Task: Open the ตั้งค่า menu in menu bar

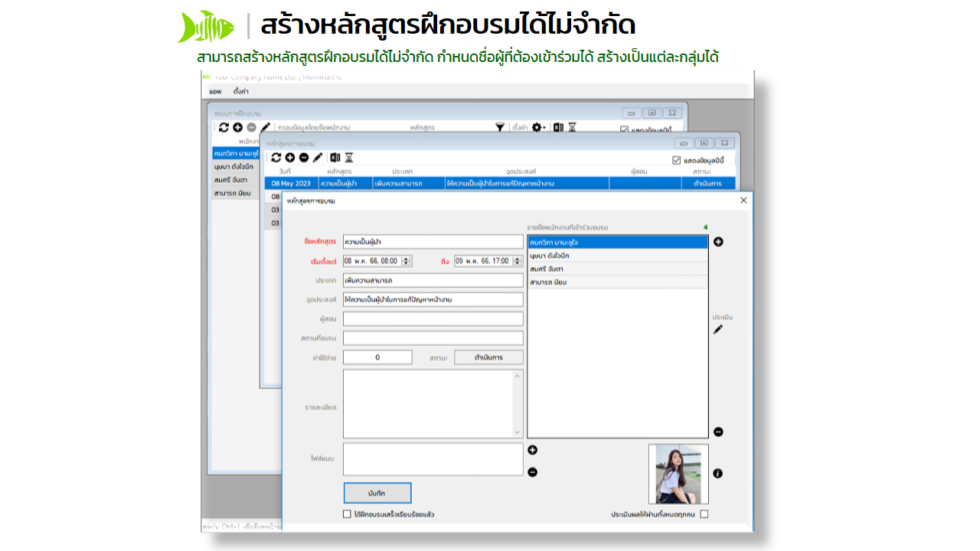Action: (x=241, y=91)
